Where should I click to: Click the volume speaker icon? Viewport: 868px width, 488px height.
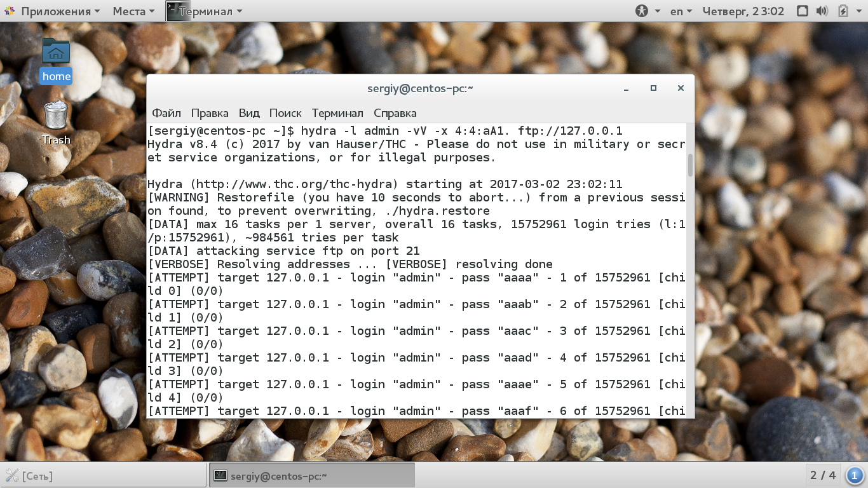[822, 11]
